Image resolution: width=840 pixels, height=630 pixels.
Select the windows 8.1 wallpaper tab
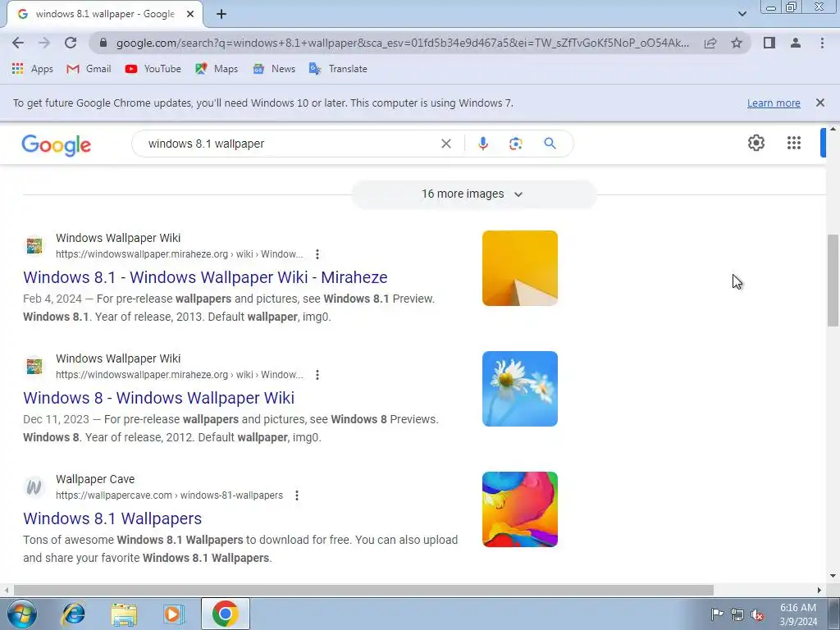[105, 15]
